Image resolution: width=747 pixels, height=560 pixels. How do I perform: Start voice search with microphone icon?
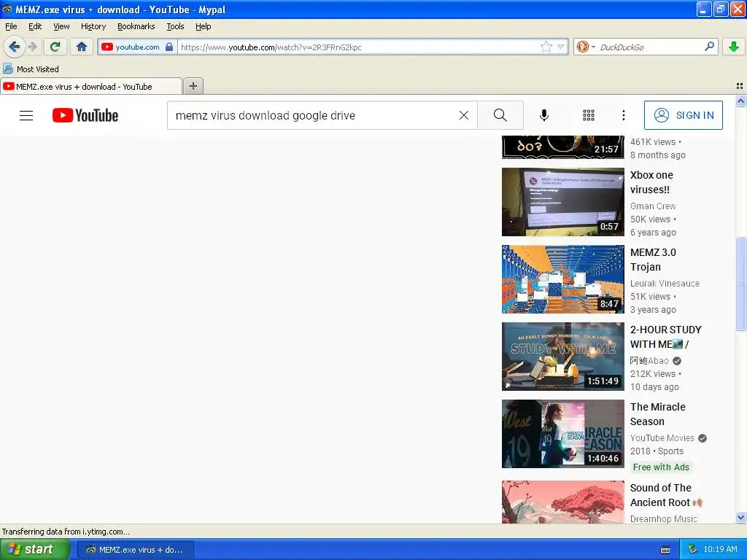click(x=544, y=115)
